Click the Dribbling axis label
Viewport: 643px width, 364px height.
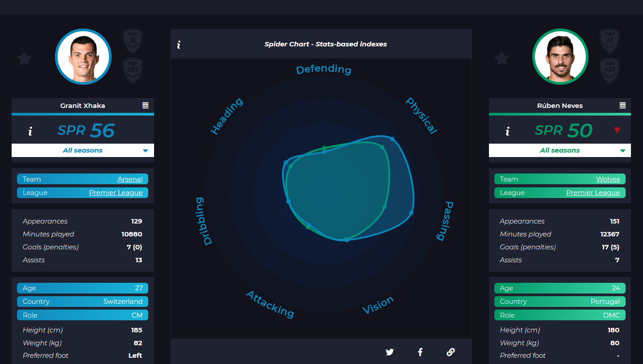tap(204, 221)
